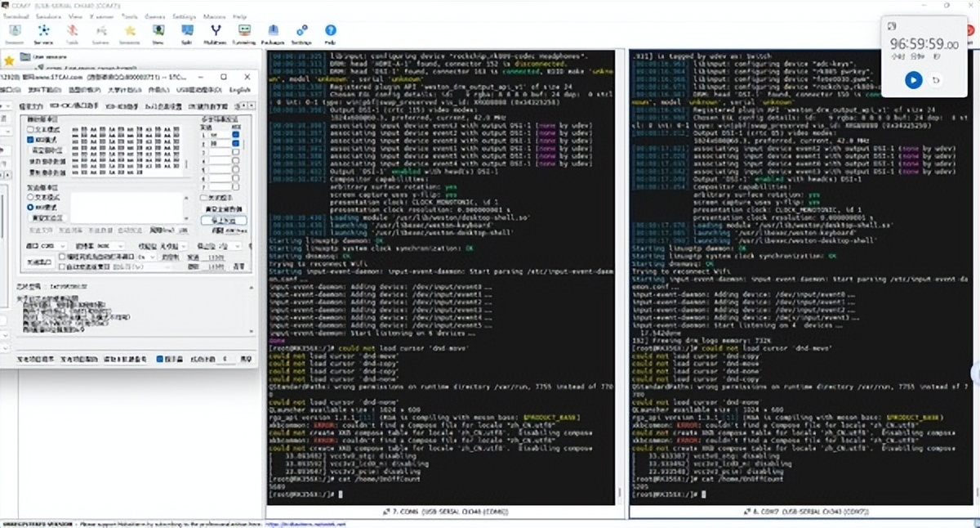This screenshot has width=980, height=528.
Task: Toggle the HEX checkbox in multi-string row 1
Action: (x=236, y=134)
